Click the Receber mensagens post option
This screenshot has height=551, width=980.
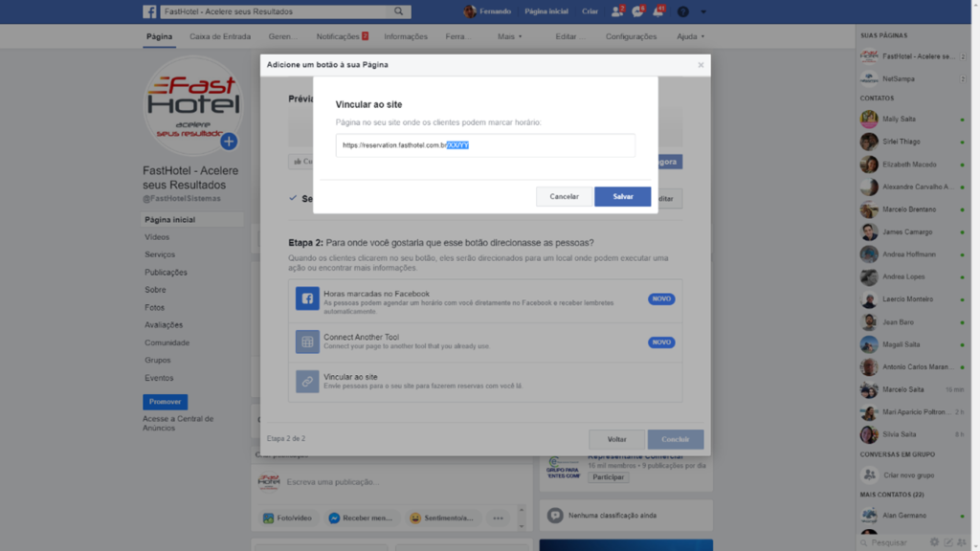pos(361,518)
